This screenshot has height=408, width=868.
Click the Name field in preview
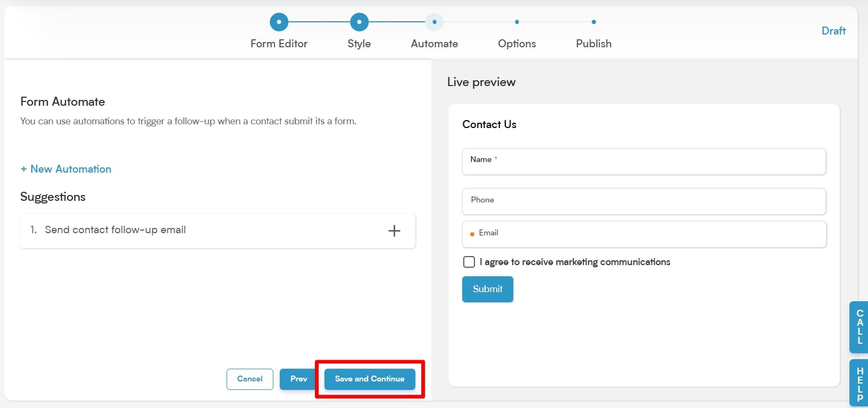click(644, 161)
